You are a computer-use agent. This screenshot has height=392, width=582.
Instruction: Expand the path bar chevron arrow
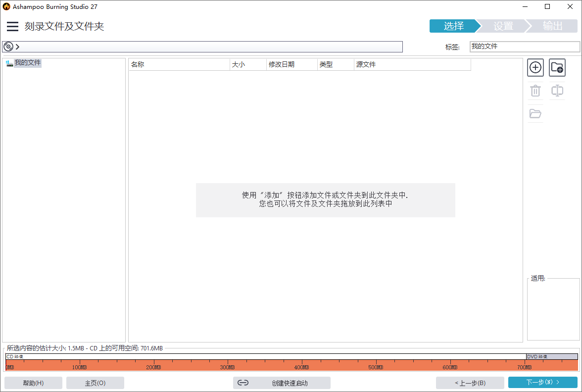tap(18, 47)
